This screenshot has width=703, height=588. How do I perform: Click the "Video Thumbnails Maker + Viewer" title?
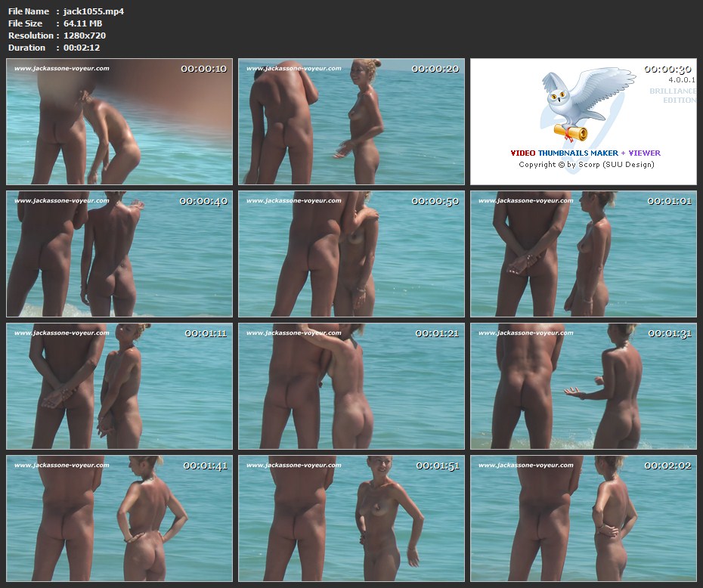[586, 153]
